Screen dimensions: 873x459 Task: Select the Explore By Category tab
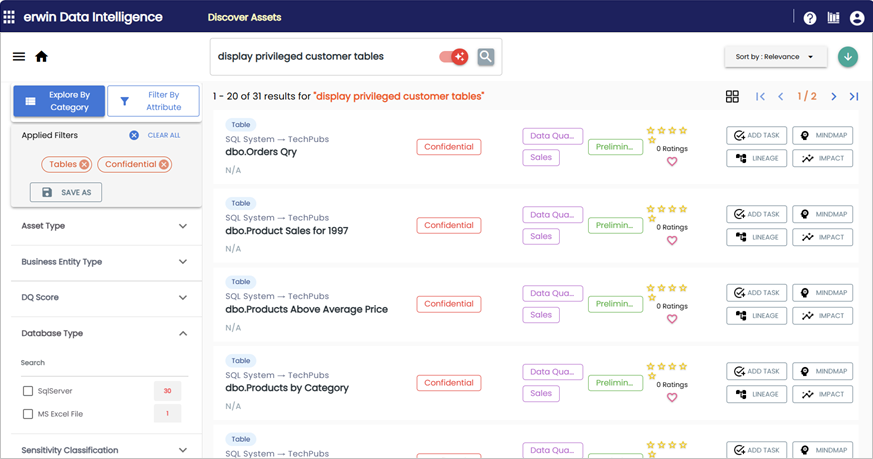click(59, 101)
